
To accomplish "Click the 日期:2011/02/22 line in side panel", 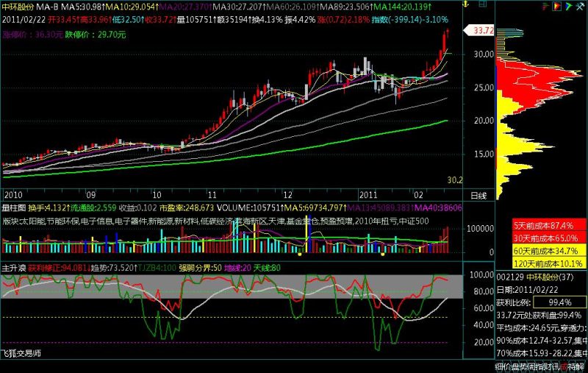I will [527, 290].
